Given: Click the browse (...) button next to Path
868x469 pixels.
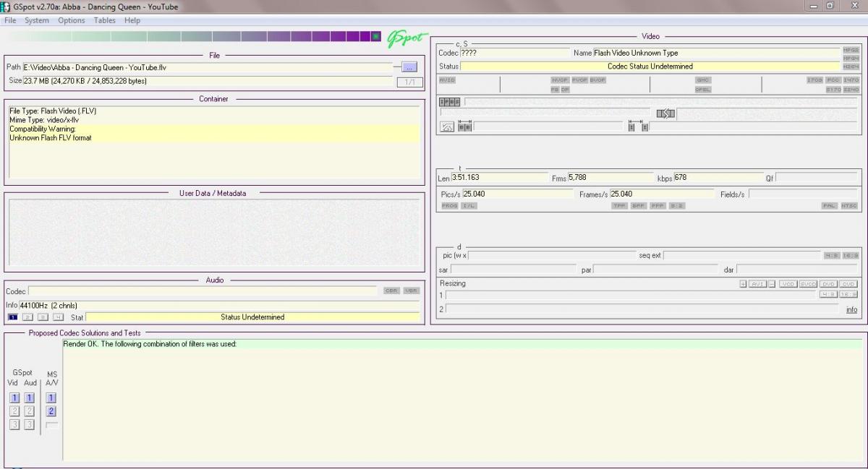Looking at the screenshot, I should click(x=409, y=67).
